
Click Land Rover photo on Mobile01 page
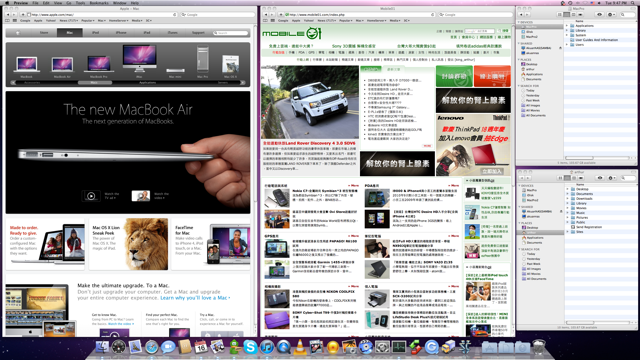[310, 102]
